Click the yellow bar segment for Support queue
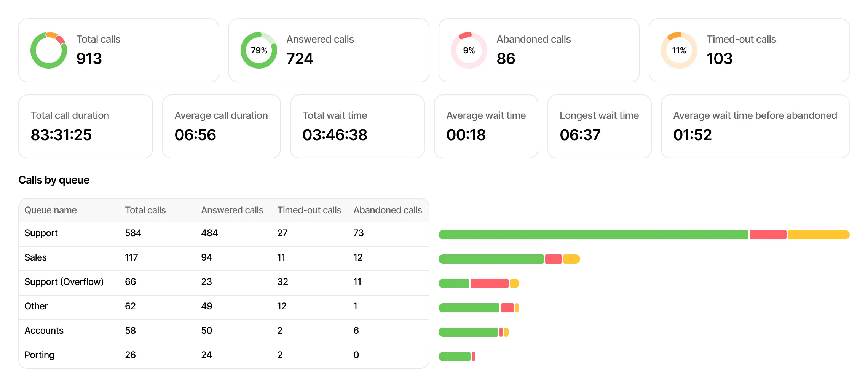 (x=819, y=235)
